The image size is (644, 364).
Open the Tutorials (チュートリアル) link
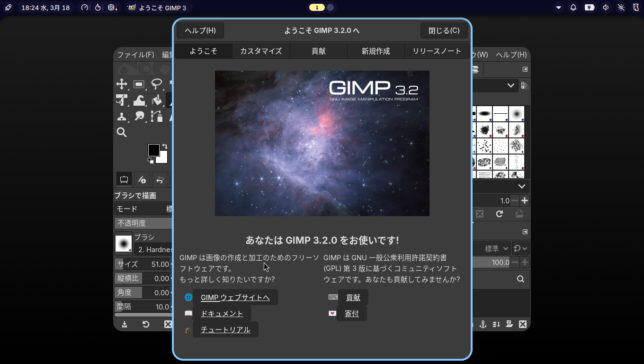(225, 330)
